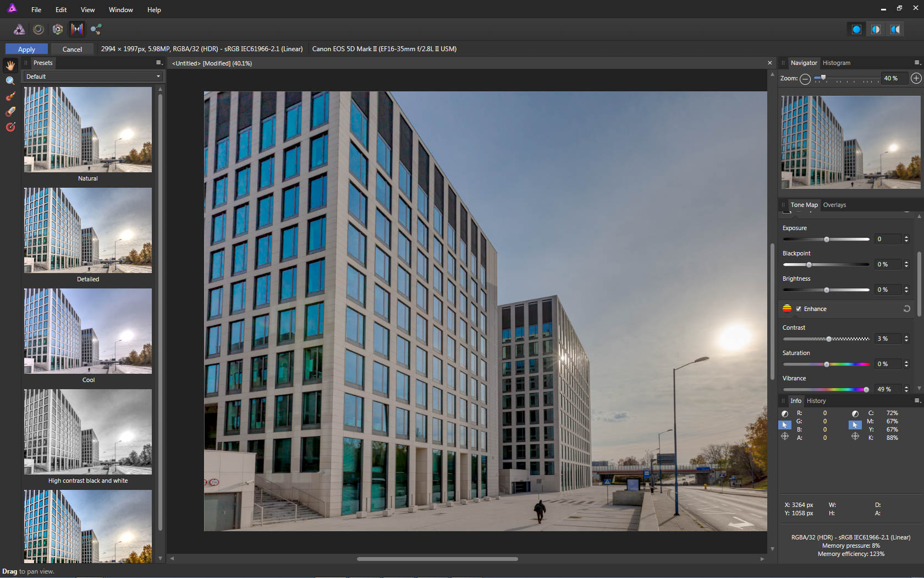Viewport: 924px width, 578px height.
Task: Switch to the Develop Persona icon
Action: point(58,29)
